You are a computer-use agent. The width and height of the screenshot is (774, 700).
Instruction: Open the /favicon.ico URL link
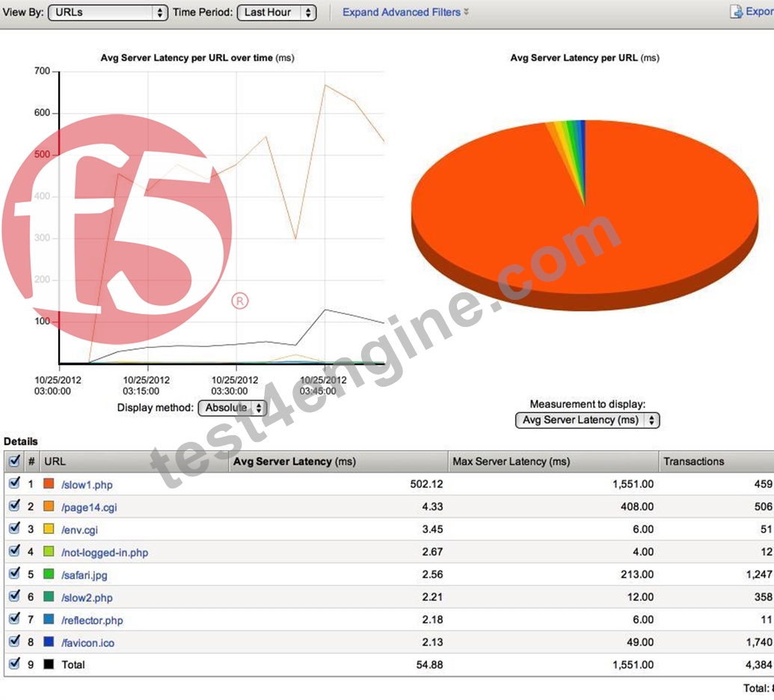pyautogui.click(x=87, y=643)
